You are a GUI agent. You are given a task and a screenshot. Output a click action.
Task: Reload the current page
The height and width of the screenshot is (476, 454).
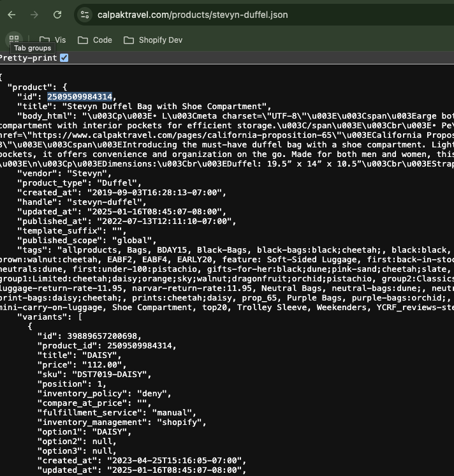(x=57, y=15)
